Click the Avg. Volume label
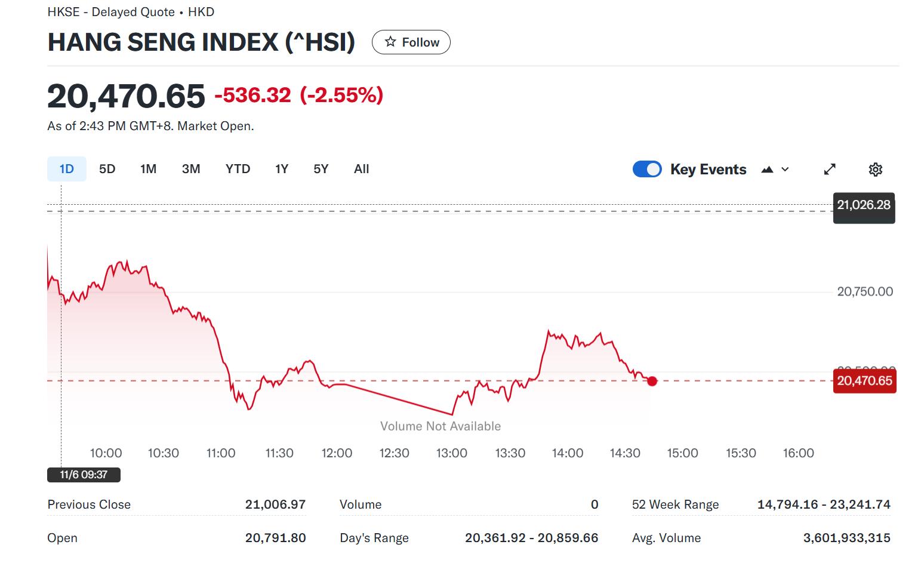The width and height of the screenshot is (924, 563). point(666,538)
